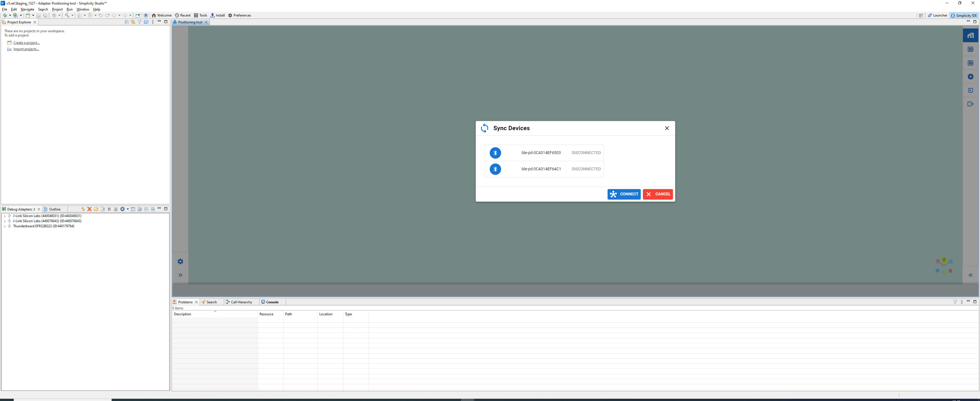
Task: Click the filter icon in Project Explorer
Action: pos(140,22)
